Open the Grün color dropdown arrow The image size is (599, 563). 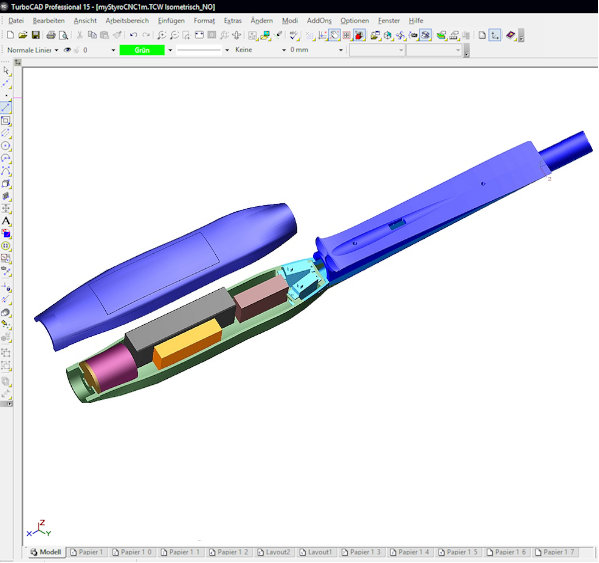[170, 50]
